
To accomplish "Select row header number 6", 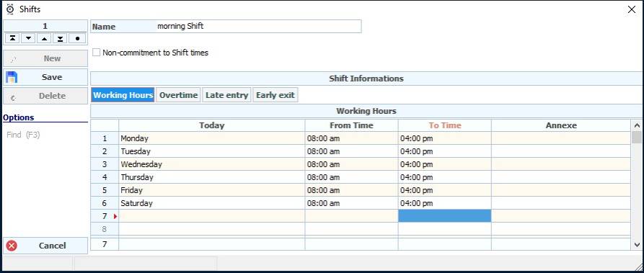I will [x=105, y=203].
